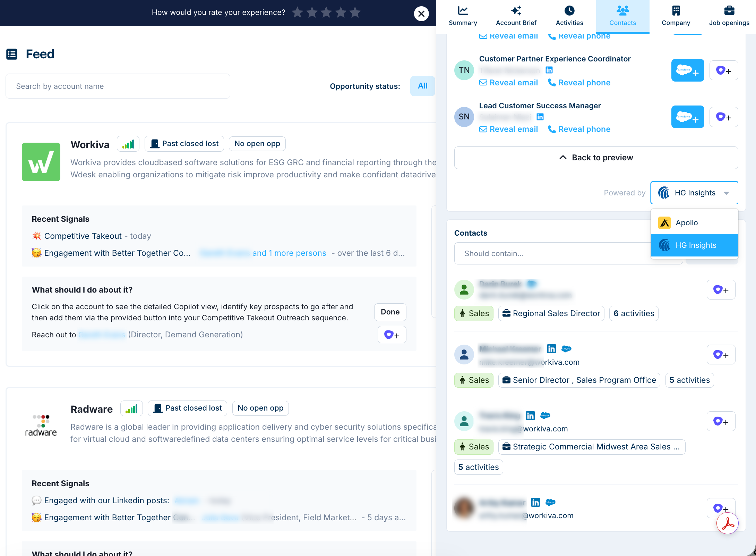Mark Workiva recommendation as Done

pyautogui.click(x=390, y=312)
